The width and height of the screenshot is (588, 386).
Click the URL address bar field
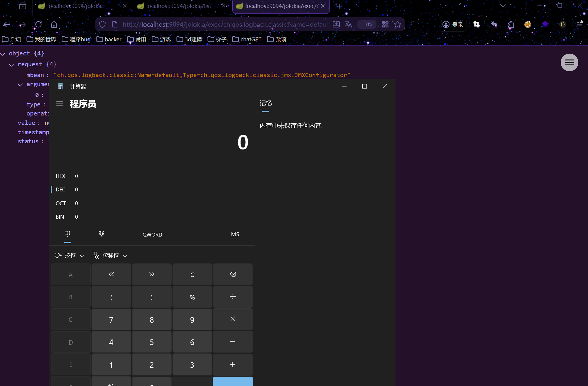[x=224, y=24]
